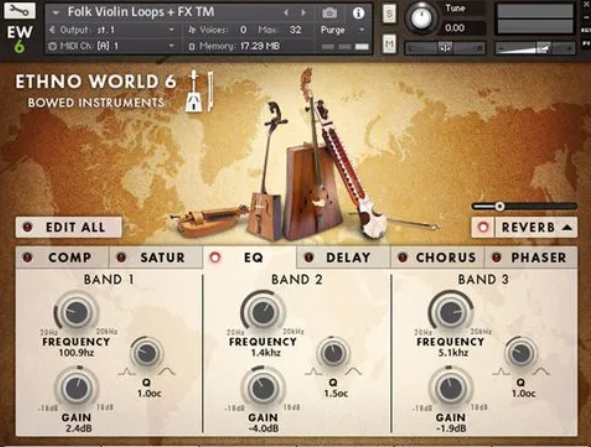This screenshot has width=591, height=447.
Task: Click Band 3 Frequency knob
Action: point(450,312)
